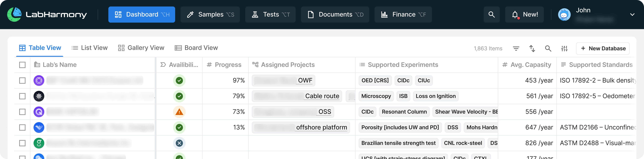Open the filter options for the table
The height and width of the screenshot is (159, 644).
click(x=516, y=48)
